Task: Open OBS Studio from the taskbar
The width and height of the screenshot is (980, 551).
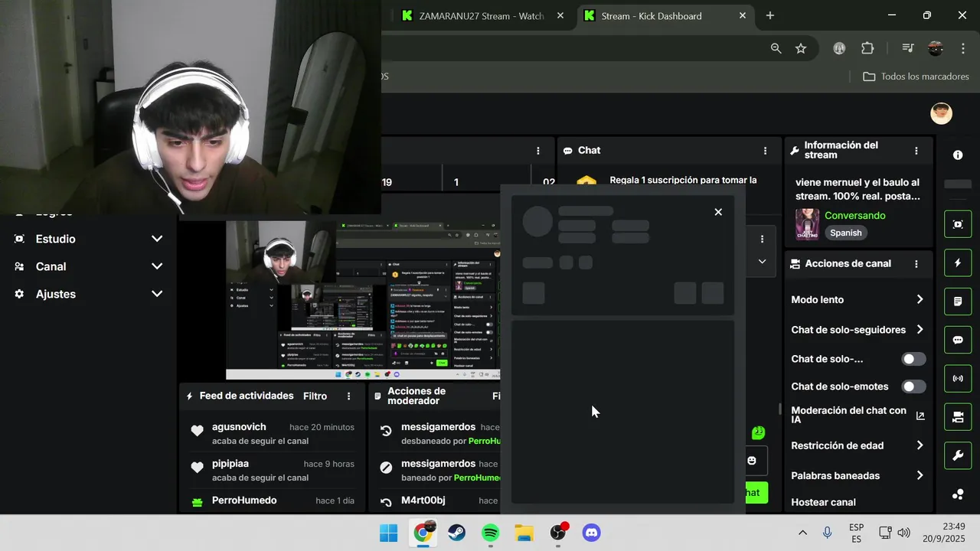Action: (558, 533)
